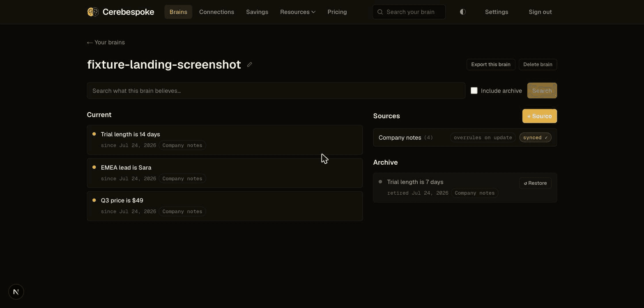The height and width of the screenshot is (308, 644).
Task: Click the synced status badge
Action: coord(535,138)
